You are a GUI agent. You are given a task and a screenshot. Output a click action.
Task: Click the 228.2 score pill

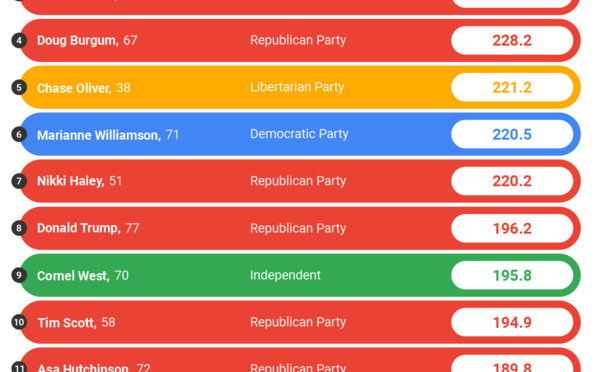tap(512, 40)
